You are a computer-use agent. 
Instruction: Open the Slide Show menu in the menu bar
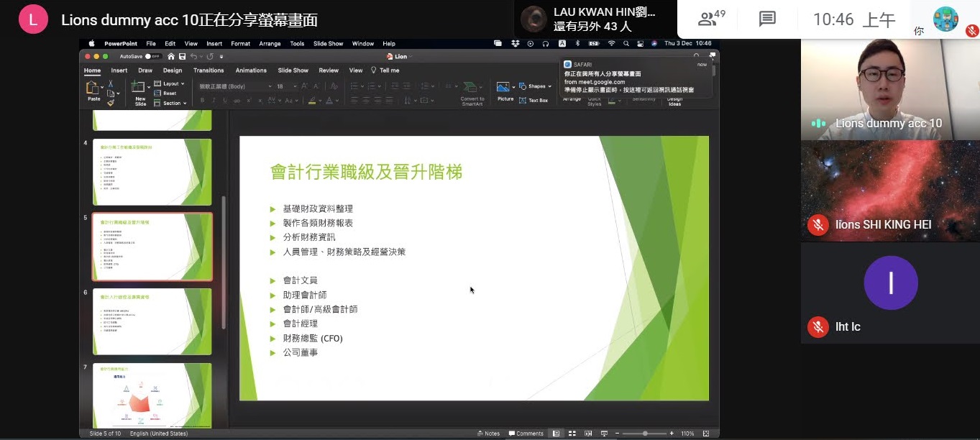(328, 44)
